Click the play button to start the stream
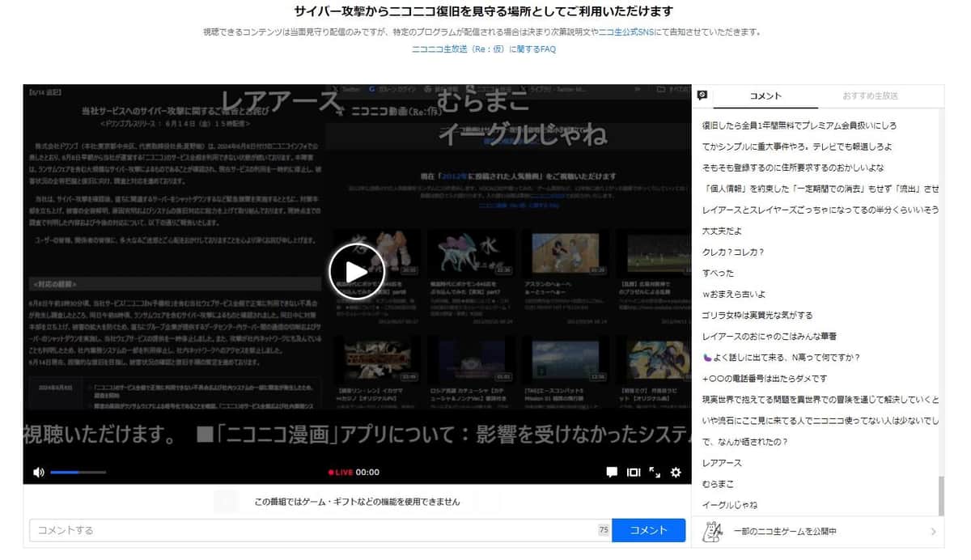The height and width of the screenshot is (560, 971). (x=355, y=271)
